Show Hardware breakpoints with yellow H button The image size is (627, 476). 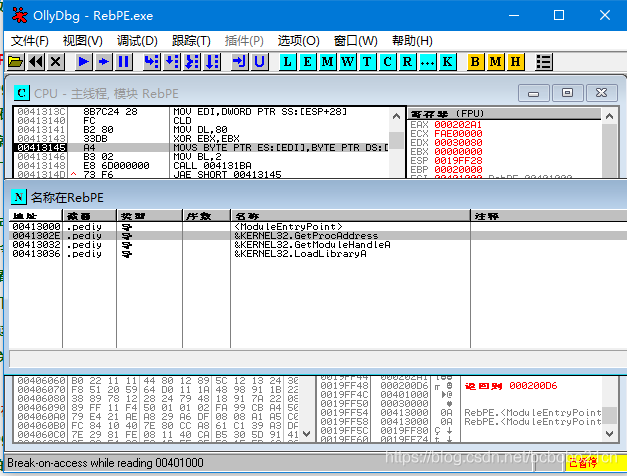click(x=515, y=62)
